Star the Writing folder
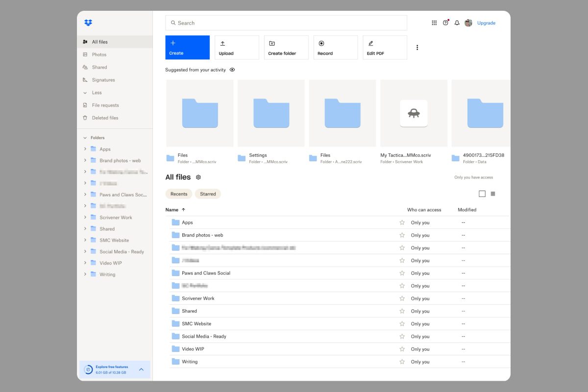Screen dimensions: 588x392 402,362
